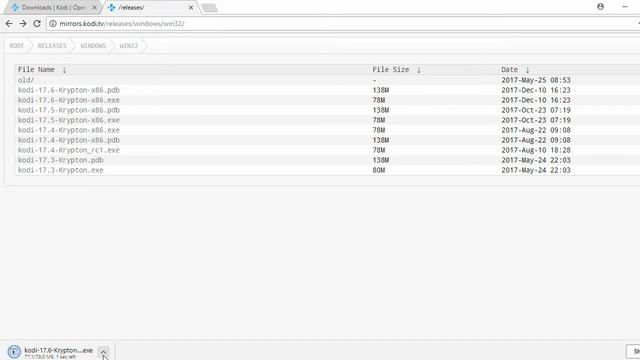Click the Show all downloads button
Screen dimensions: 640x360
[633, 351]
